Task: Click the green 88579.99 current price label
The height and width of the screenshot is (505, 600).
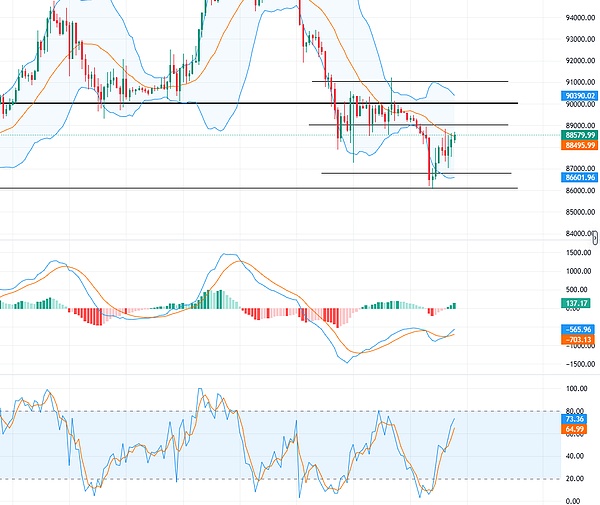Action: (x=580, y=135)
